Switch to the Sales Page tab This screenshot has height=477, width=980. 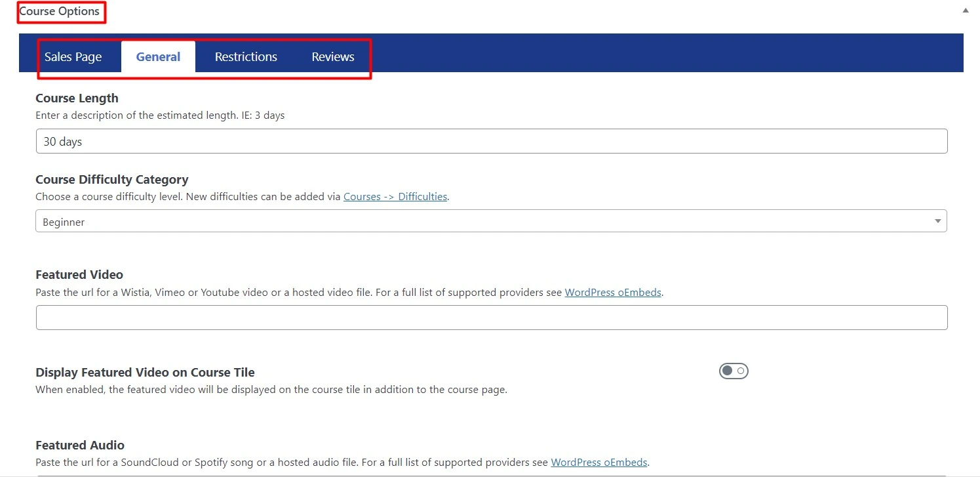point(73,57)
